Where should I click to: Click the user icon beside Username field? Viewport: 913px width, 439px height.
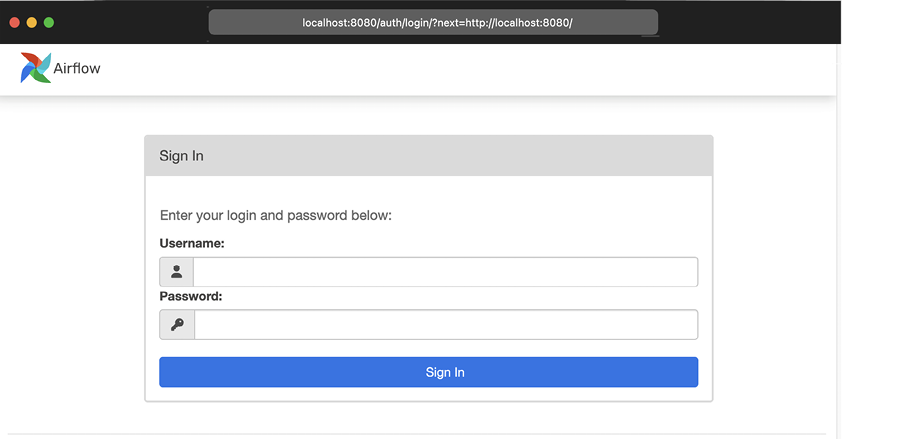coord(177,272)
